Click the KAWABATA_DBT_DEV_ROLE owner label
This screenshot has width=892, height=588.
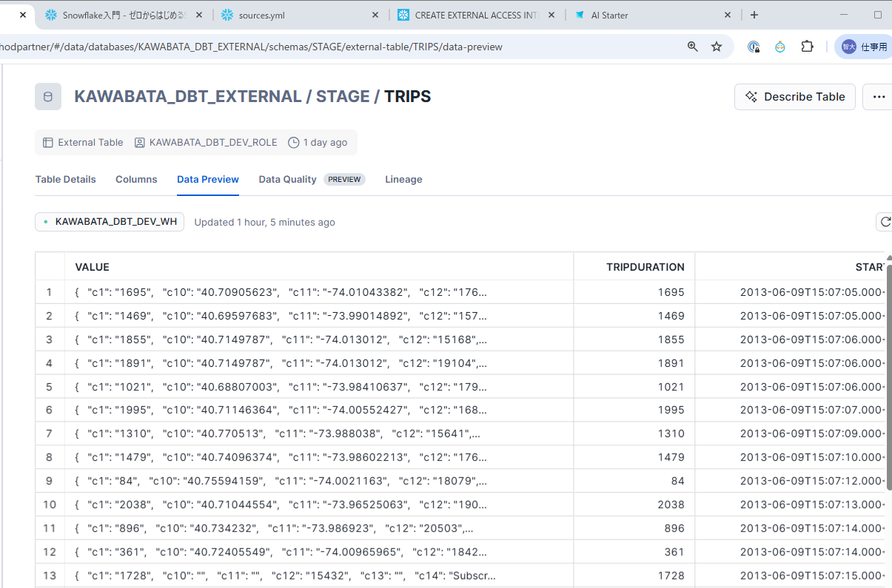pyautogui.click(x=206, y=142)
